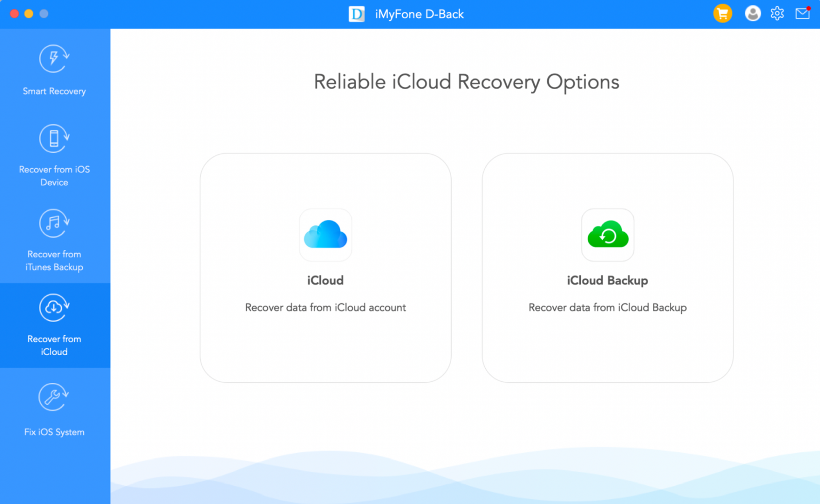Open the user account profile icon
Image resolution: width=820 pixels, height=504 pixels.
(x=753, y=13)
